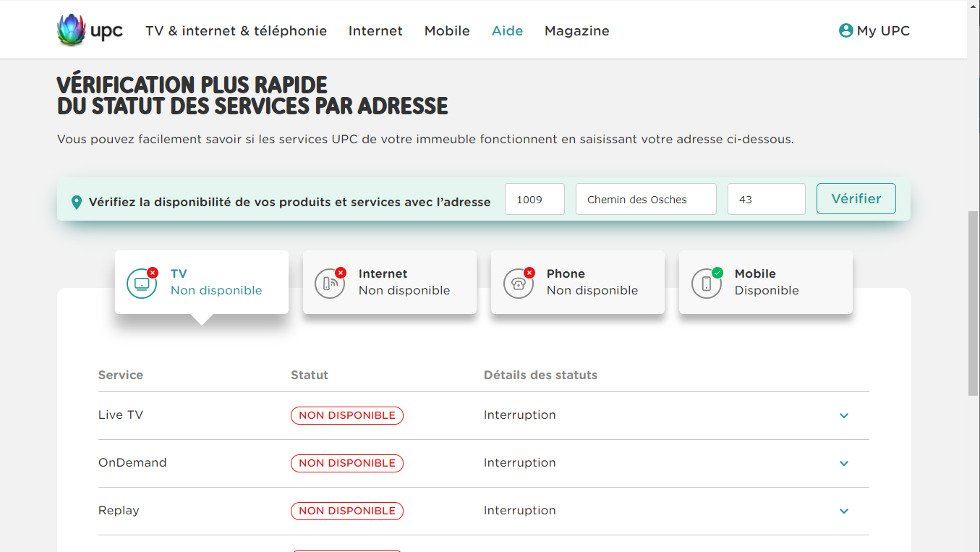
Task: Expand the Replay interruption details
Action: (843, 511)
